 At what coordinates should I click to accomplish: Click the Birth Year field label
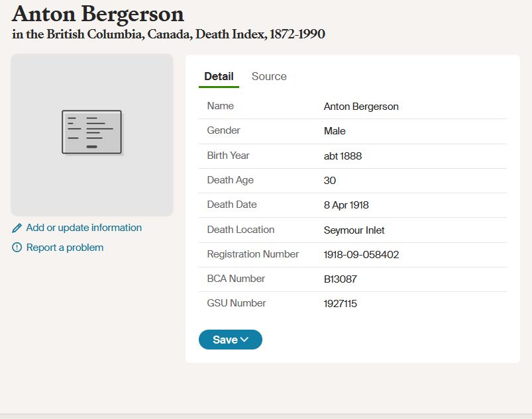228,156
